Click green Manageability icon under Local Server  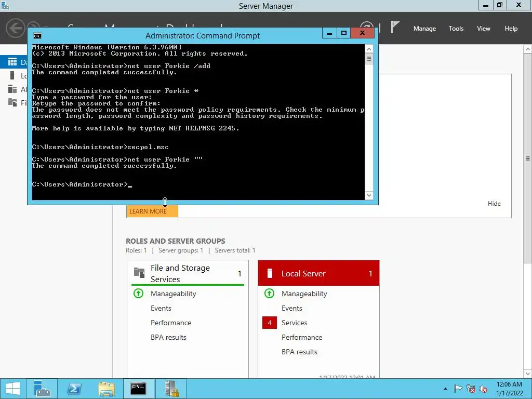[x=270, y=293]
